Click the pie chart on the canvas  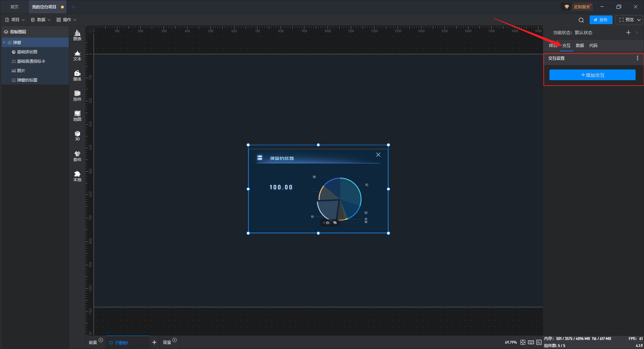click(339, 199)
